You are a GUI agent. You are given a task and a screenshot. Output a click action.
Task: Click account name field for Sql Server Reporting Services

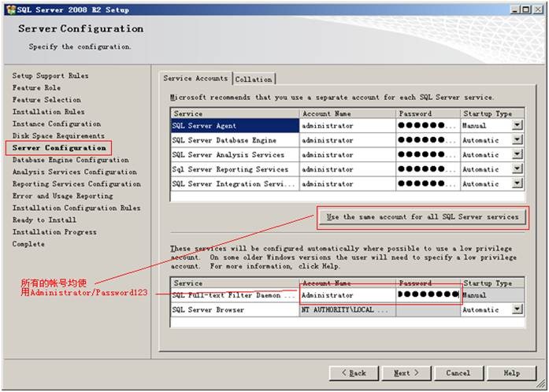[x=347, y=169]
